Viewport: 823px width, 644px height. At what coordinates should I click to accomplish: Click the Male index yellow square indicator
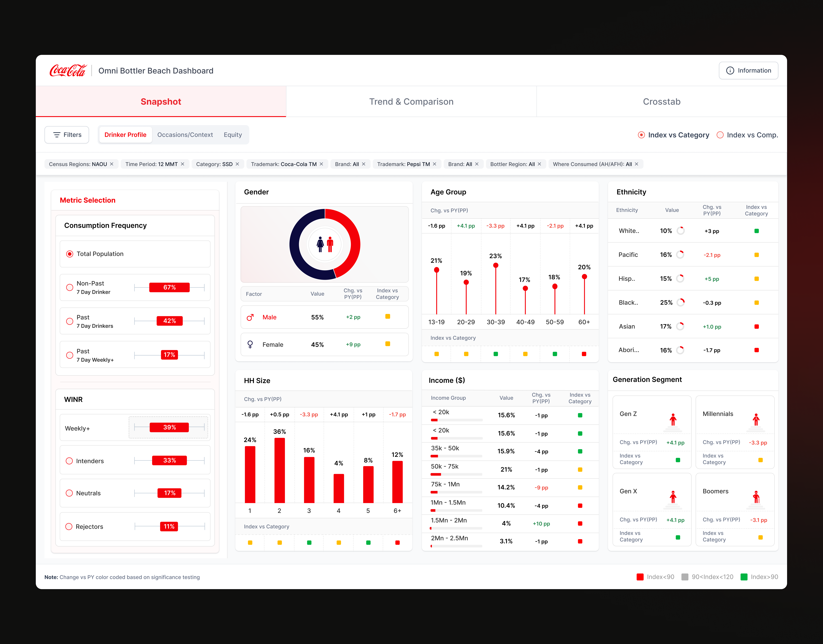point(387,316)
